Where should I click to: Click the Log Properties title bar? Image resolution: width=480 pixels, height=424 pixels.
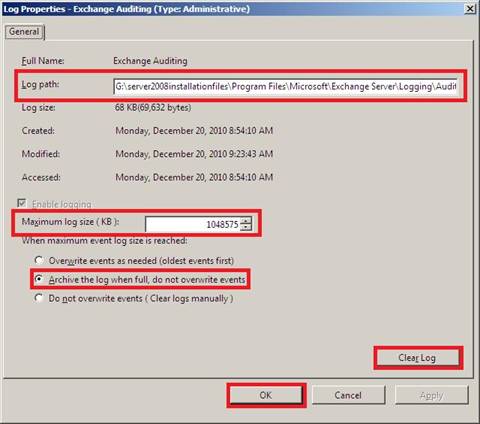tap(233, 9)
